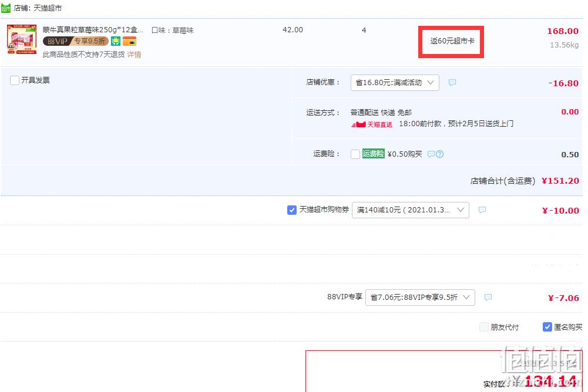The height and width of the screenshot is (392, 588).
Task: Click the store discount amount -16.80
Action: (563, 83)
